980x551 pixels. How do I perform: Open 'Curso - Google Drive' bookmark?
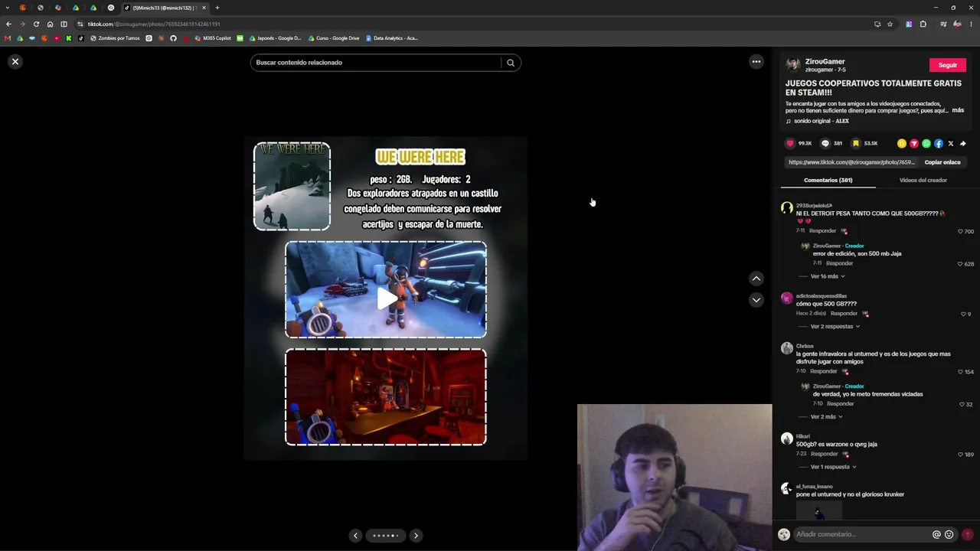[x=334, y=38]
